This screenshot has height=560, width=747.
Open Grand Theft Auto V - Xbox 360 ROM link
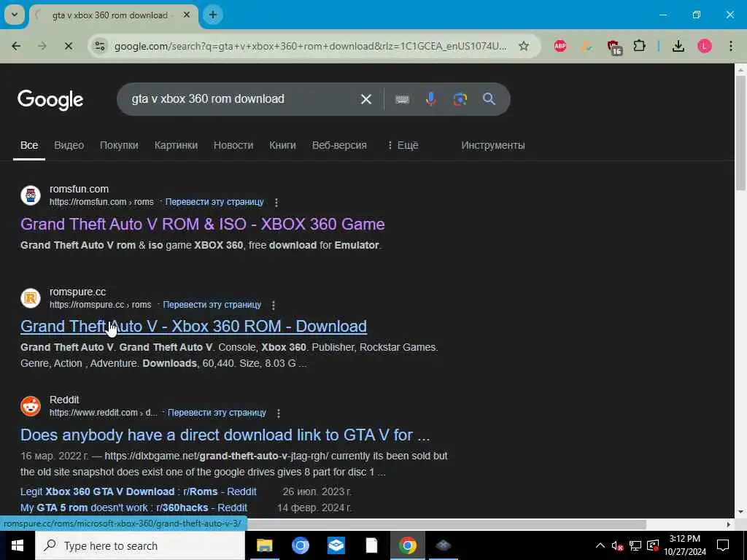(193, 326)
